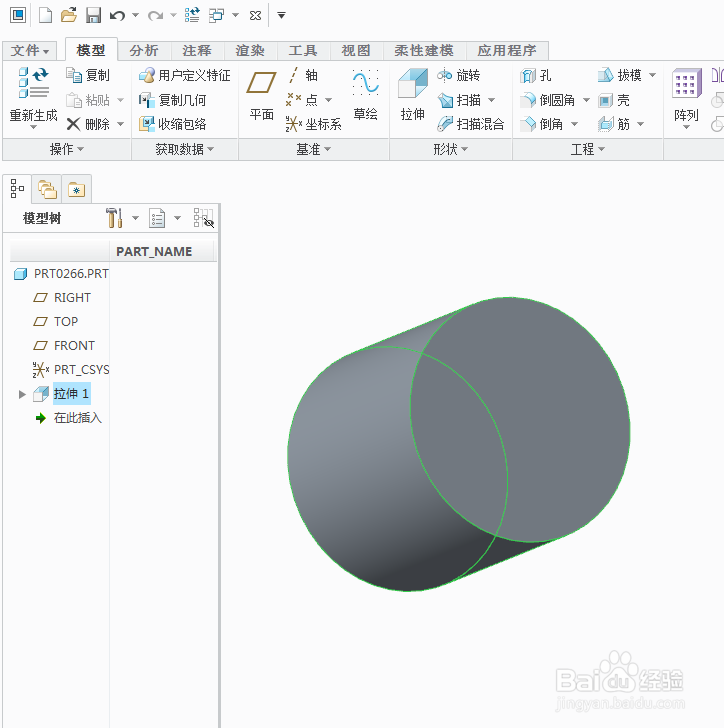Save the model with the floppy disk icon
This screenshot has height=728, width=724.
93,15
